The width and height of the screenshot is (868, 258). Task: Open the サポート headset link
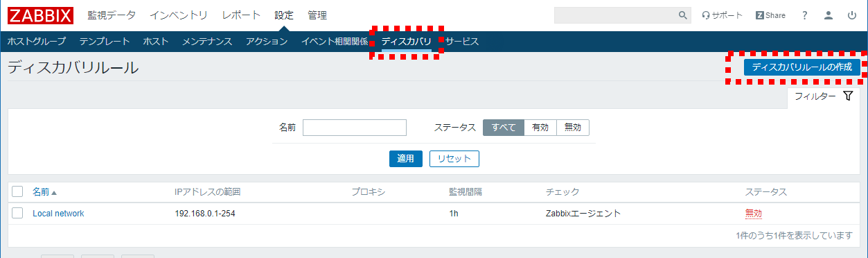pos(722,15)
